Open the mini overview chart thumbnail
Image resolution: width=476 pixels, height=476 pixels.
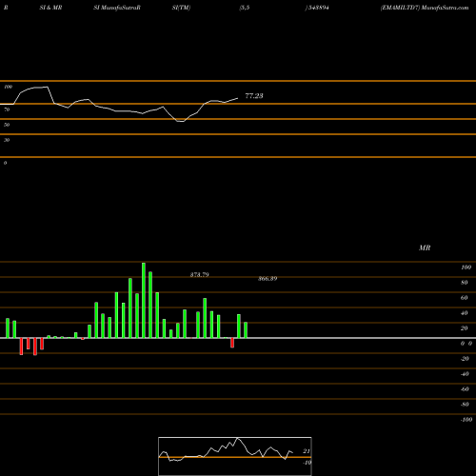tap(235, 456)
